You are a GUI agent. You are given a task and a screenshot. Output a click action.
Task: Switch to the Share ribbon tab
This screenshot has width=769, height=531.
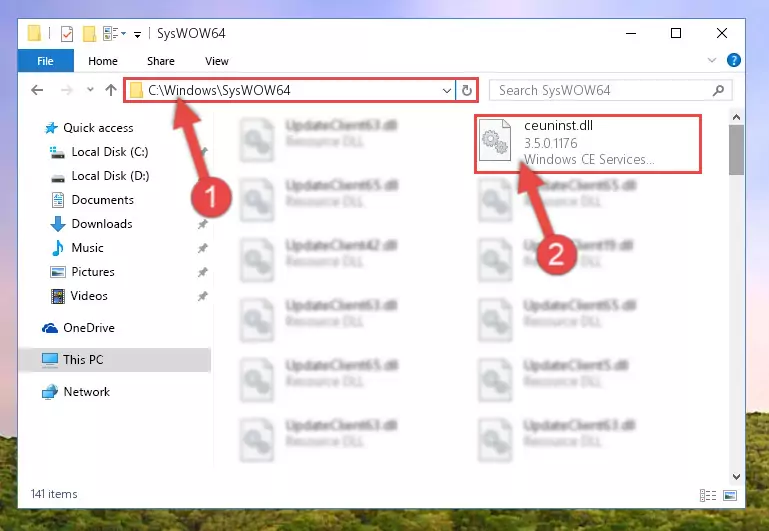(x=160, y=61)
